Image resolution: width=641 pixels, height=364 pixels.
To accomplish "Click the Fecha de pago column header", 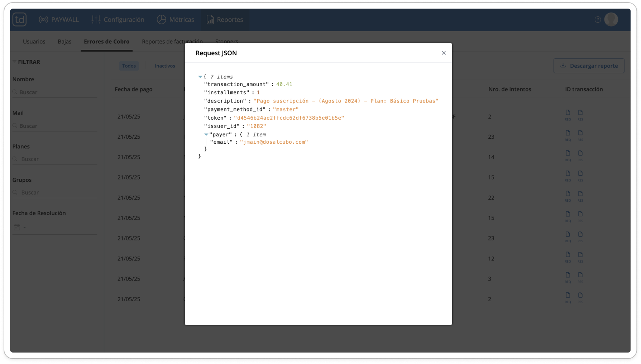I will (133, 89).
